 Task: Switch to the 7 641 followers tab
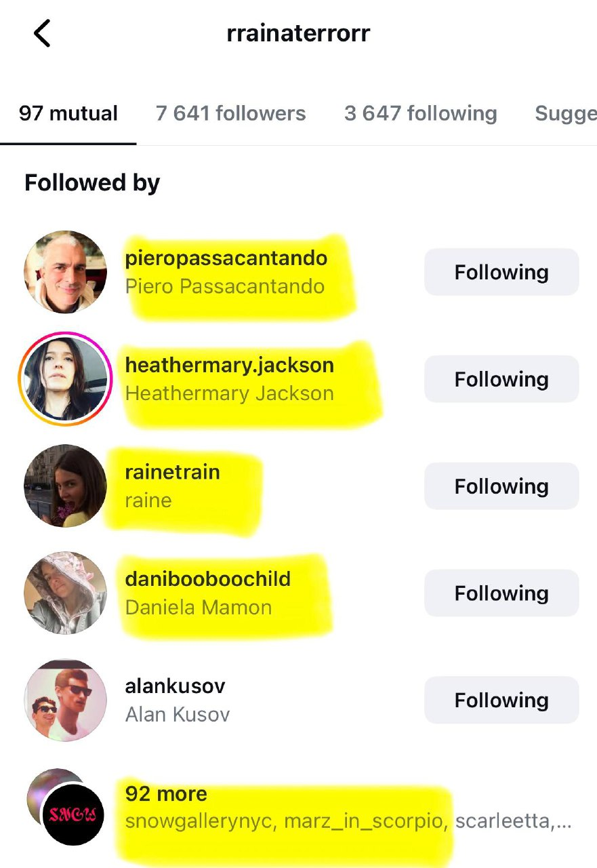(231, 113)
